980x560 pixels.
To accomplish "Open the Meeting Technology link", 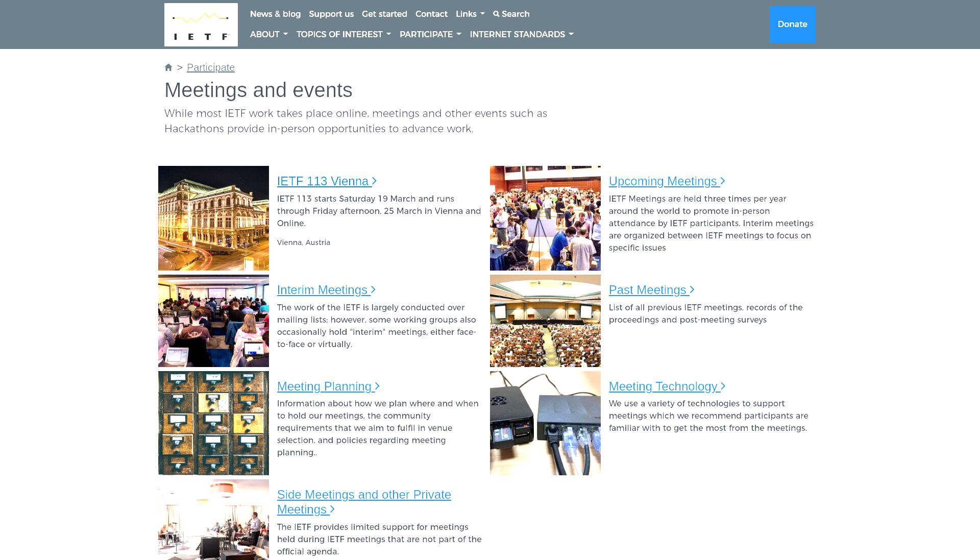I will pos(667,386).
